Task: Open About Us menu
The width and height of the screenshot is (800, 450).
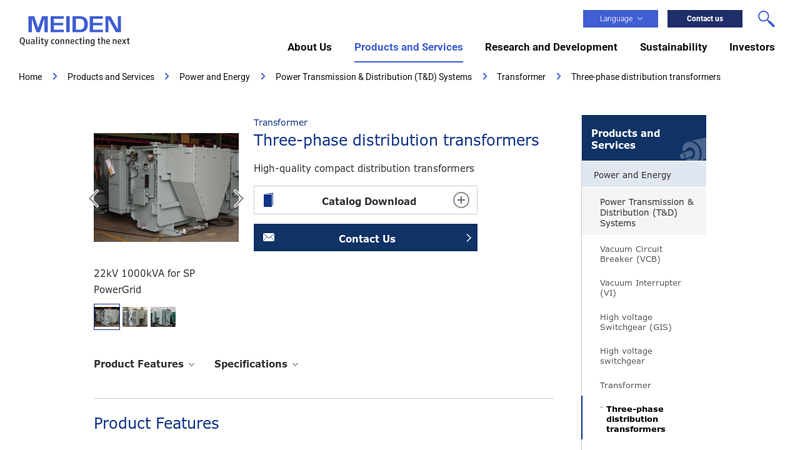Action: [x=309, y=47]
